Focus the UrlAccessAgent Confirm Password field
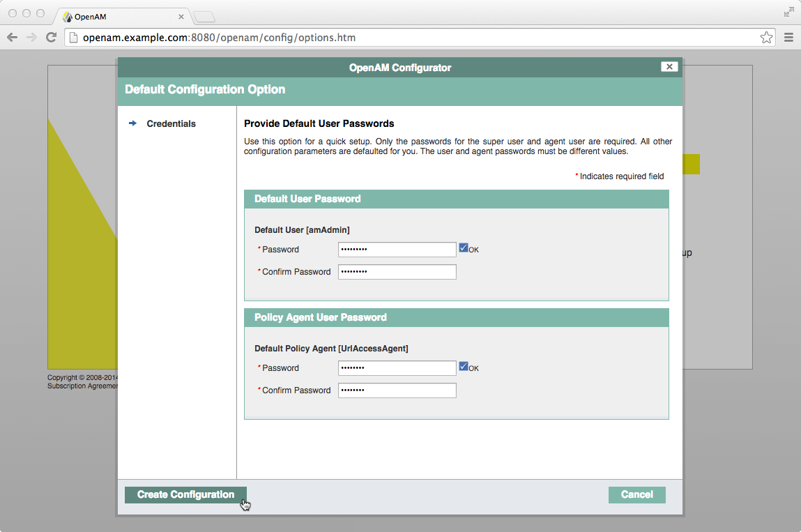The width and height of the screenshot is (801, 532). pyautogui.click(x=397, y=390)
